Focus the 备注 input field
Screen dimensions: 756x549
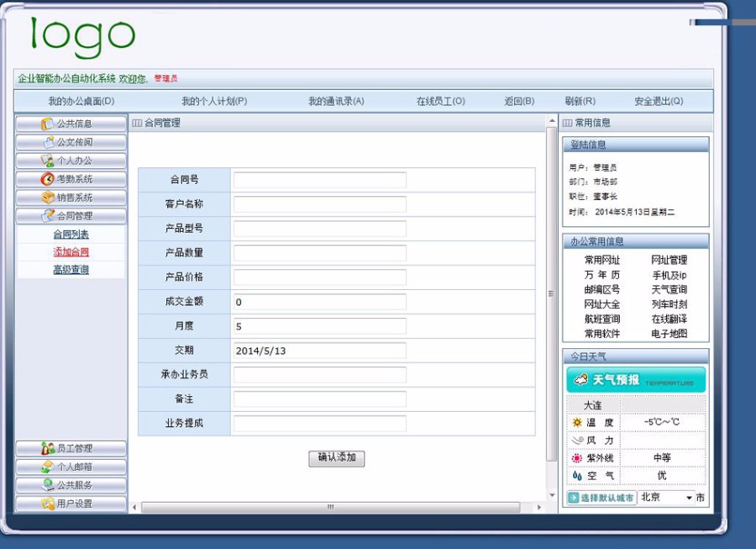pyautogui.click(x=320, y=399)
